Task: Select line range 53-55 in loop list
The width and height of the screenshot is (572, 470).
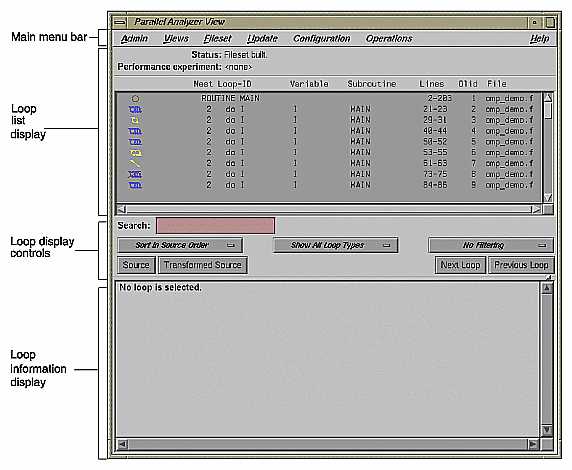Action: pyautogui.click(x=435, y=152)
